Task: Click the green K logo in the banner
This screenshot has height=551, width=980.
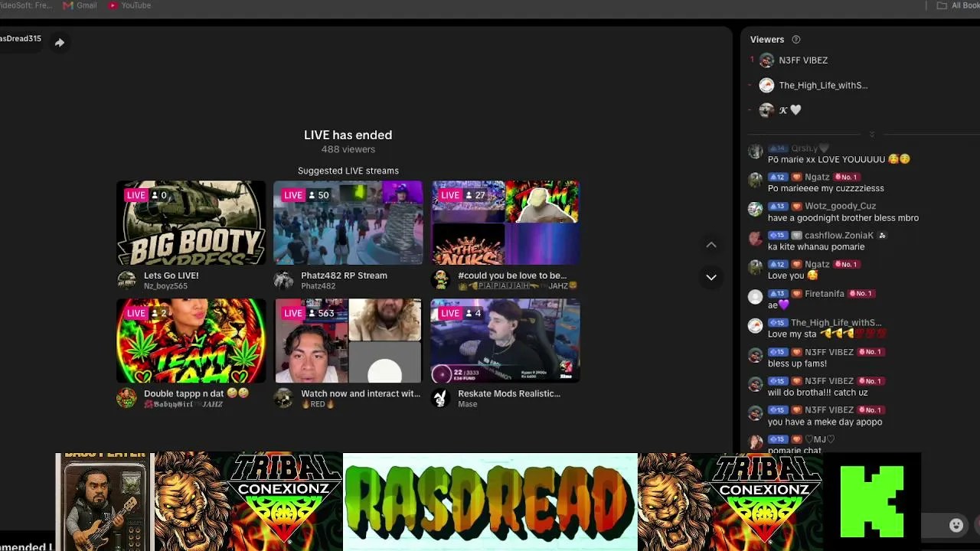Action: (871, 502)
